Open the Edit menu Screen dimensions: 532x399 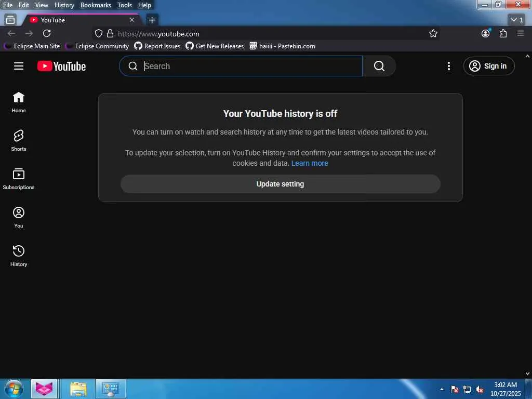pos(23,5)
